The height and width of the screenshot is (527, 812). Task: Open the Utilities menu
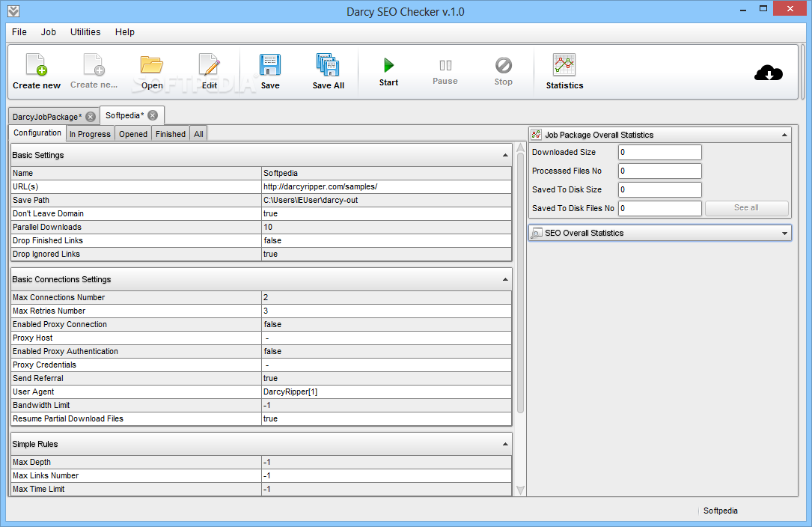pyautogui.click(x=85, y=31)
